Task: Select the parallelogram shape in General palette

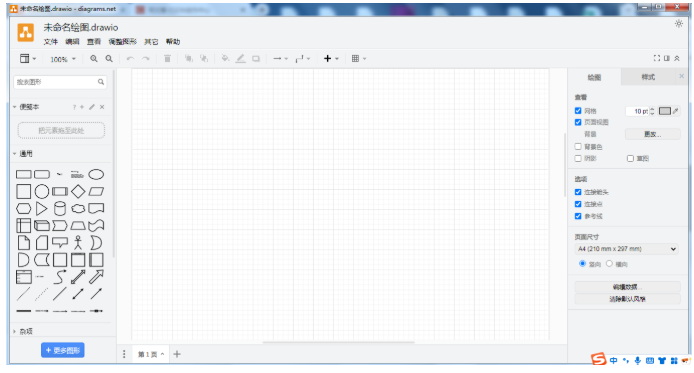Action: pyautogui.click(x=96, y=192)
